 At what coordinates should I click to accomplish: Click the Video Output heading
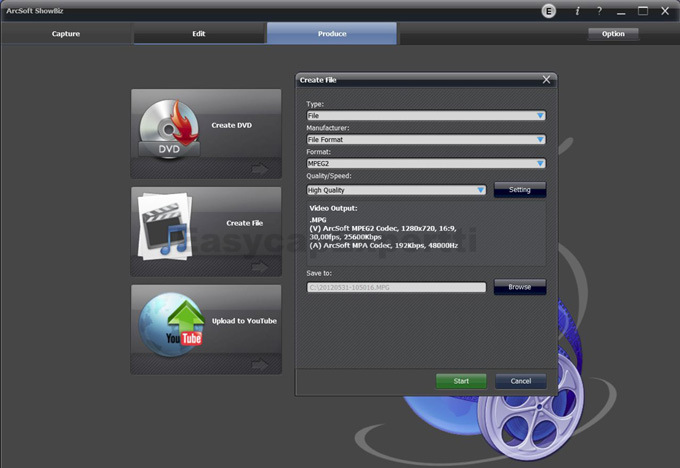333,208
